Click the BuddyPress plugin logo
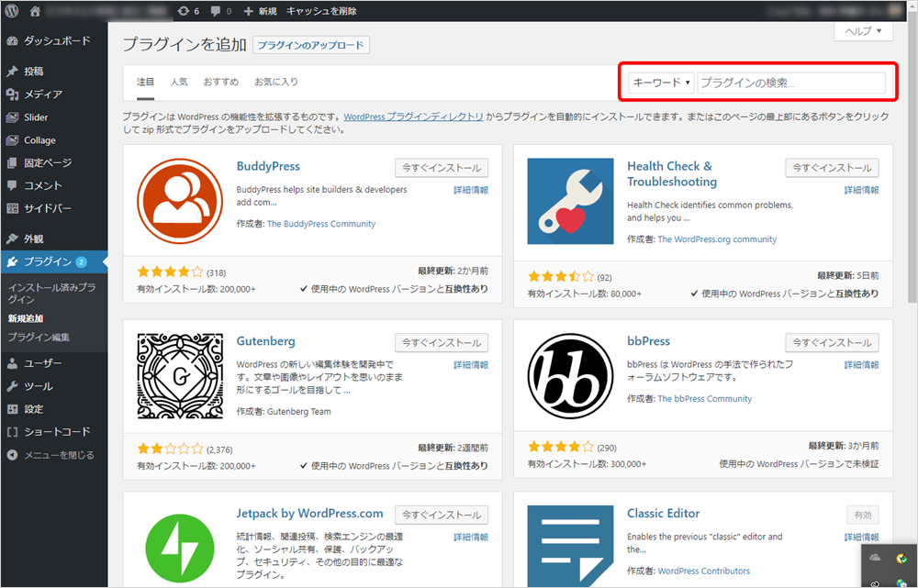This screenshot has height=588, width=918. click(x=180, y=201)
